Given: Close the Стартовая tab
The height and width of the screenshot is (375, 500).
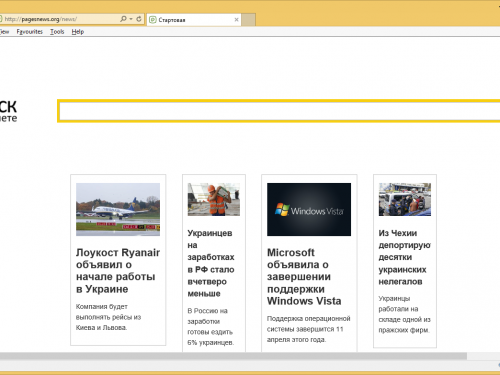Looking at the screenshot, I should 236,20.
